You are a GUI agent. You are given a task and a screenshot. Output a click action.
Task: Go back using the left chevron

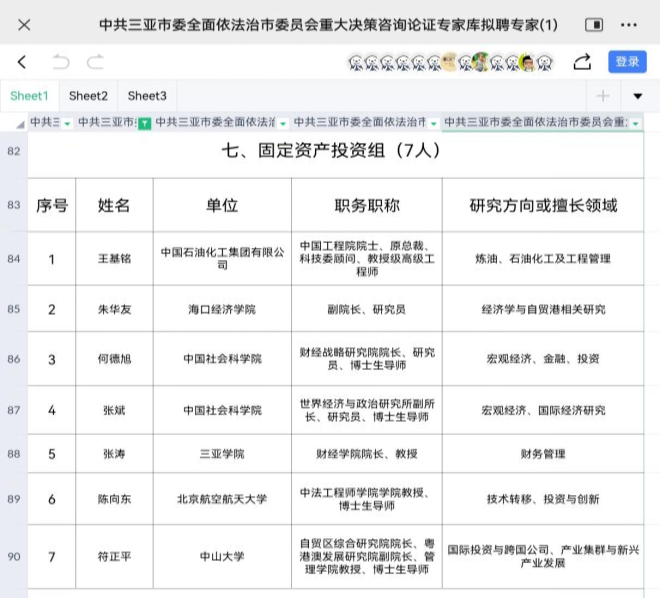[22, 62]
